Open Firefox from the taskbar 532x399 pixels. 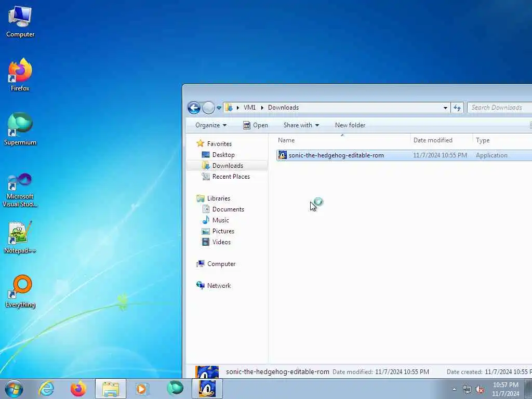pyautogui.click(x=78, y=389)
